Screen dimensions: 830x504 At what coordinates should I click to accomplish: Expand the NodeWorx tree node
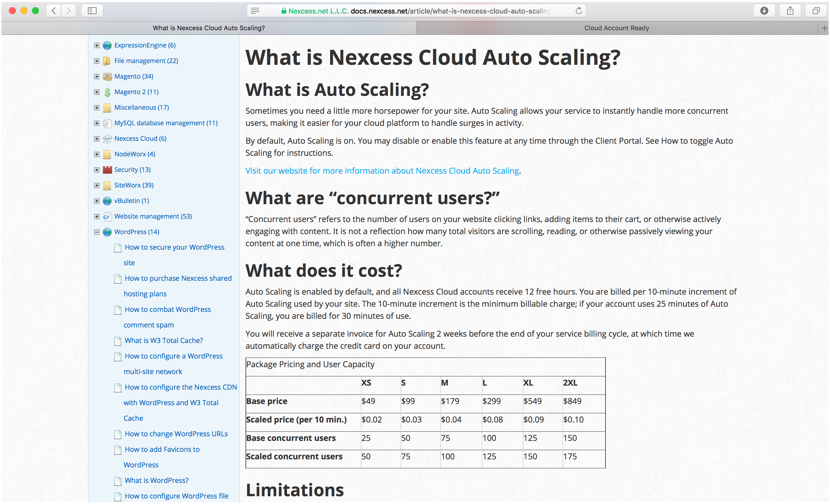(x=97, y=154)
